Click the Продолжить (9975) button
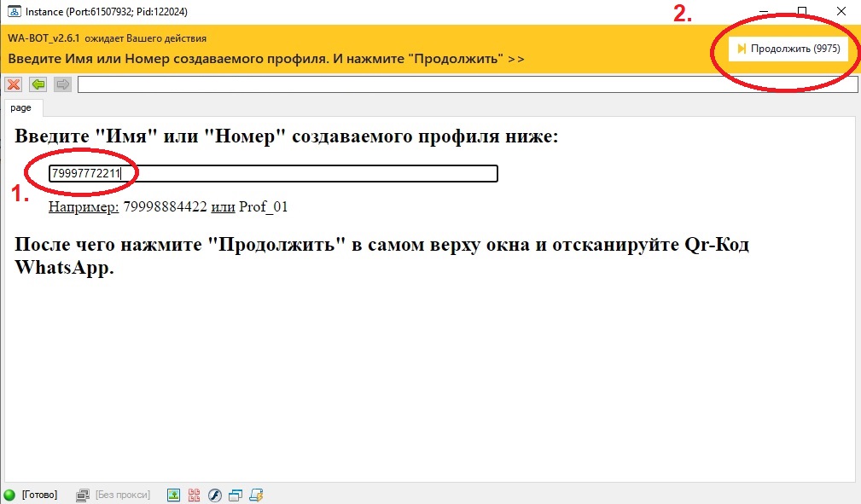861x504 pixels. (788, 49)
